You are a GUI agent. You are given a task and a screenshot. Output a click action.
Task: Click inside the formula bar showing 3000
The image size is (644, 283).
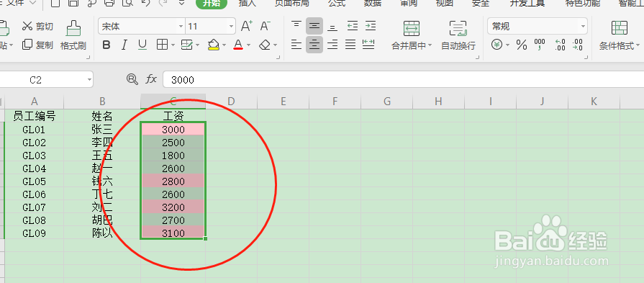[x=404, y=80]
